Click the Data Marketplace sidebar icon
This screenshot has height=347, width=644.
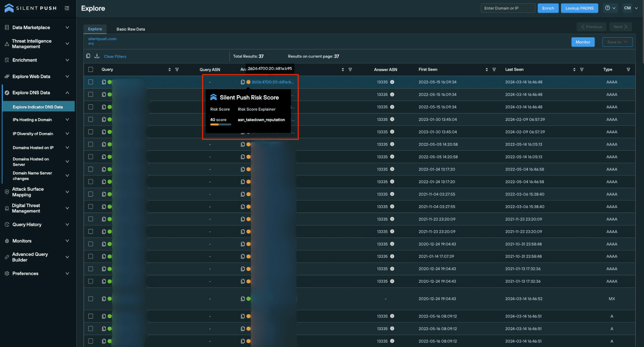pyautogui.click(x=7, y=27)
